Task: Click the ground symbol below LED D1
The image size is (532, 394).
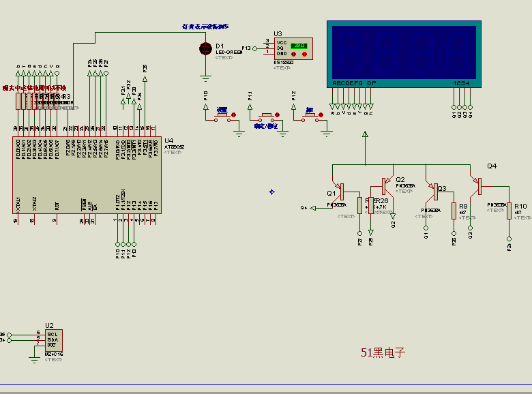Action: [x=205, y=78]
